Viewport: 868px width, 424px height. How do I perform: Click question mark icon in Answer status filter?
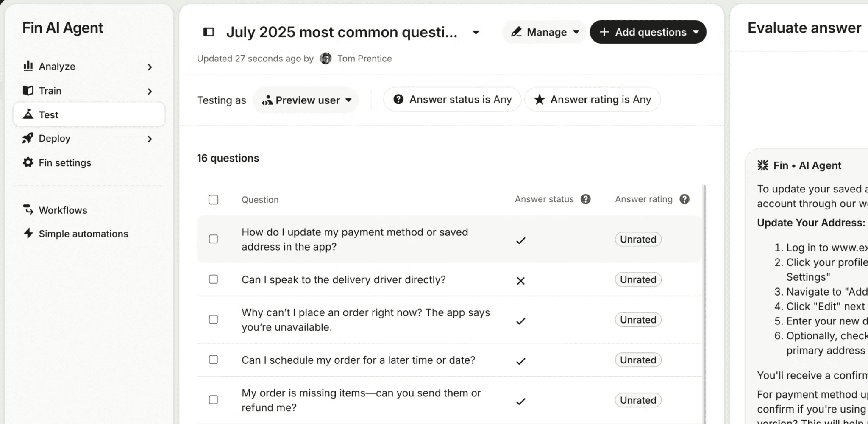(x=398, y=99)
